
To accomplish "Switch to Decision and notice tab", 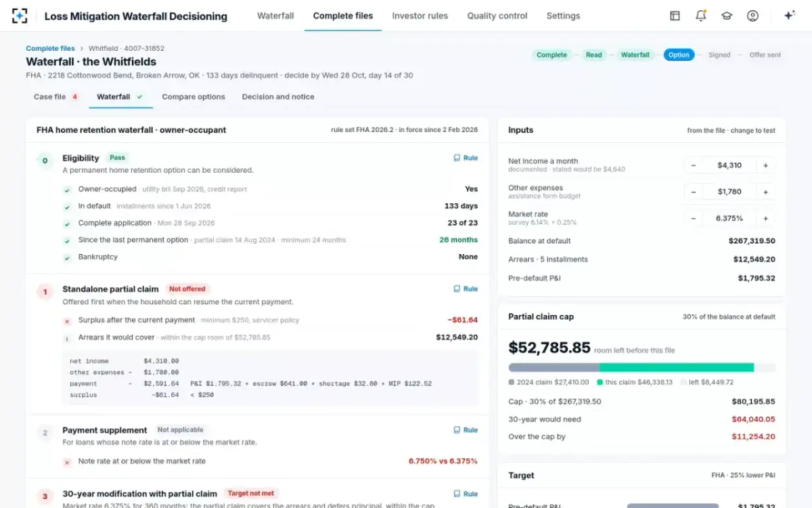I will 278,97.
